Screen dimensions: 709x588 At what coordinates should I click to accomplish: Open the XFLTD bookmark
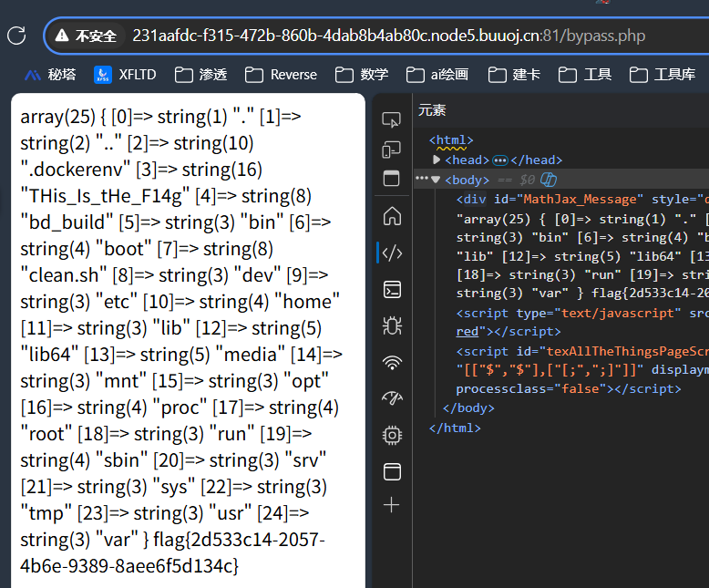pos(125,75)
